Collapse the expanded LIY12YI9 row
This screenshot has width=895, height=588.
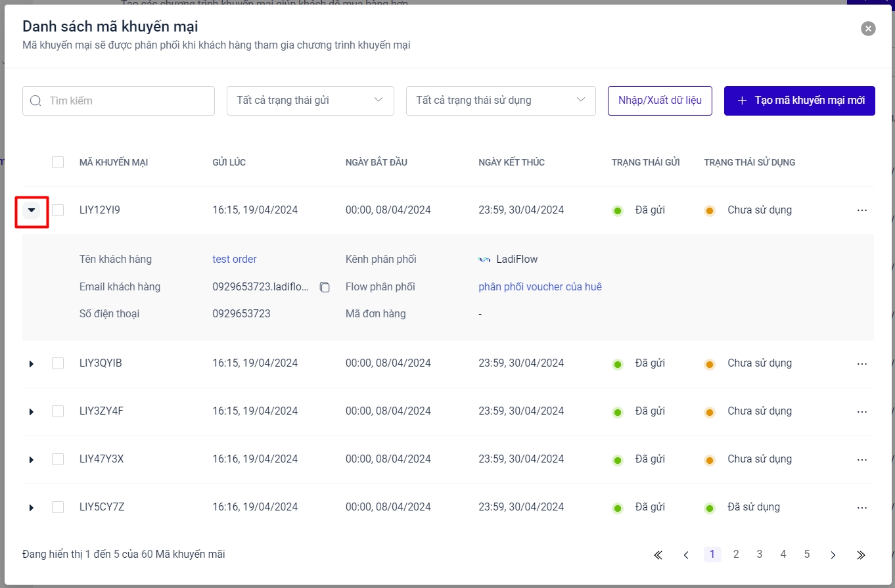click(32, 210)
